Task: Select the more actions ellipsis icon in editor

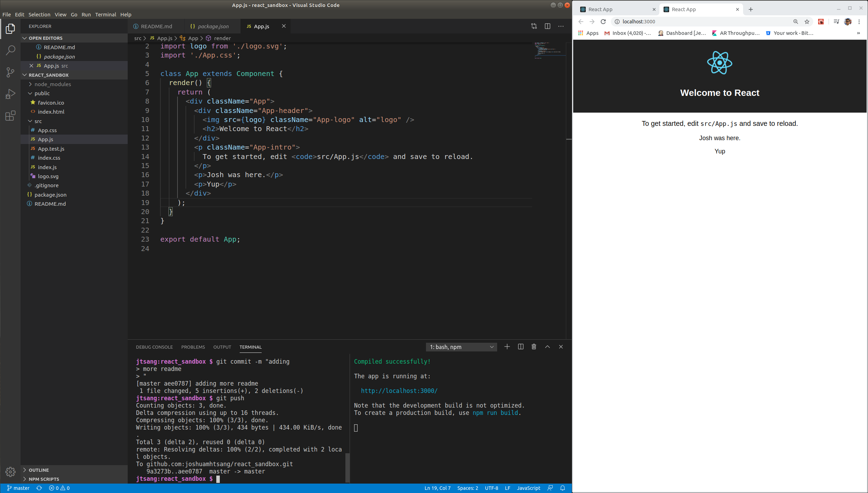Action: click(561, 26)
